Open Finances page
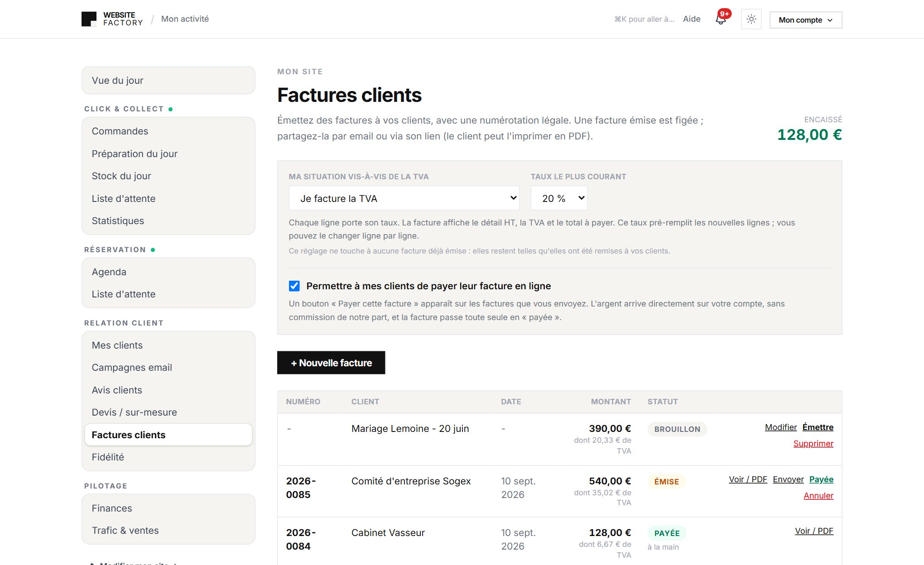This screenshot has height=565, width=924. tap(168, 508)
